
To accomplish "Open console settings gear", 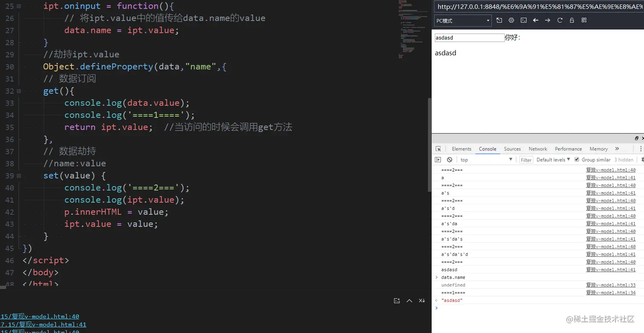I will pos(642,160).
